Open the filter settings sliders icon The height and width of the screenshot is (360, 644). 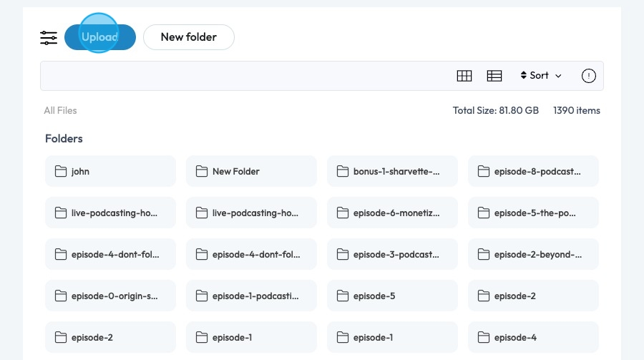tap(49, 38)
